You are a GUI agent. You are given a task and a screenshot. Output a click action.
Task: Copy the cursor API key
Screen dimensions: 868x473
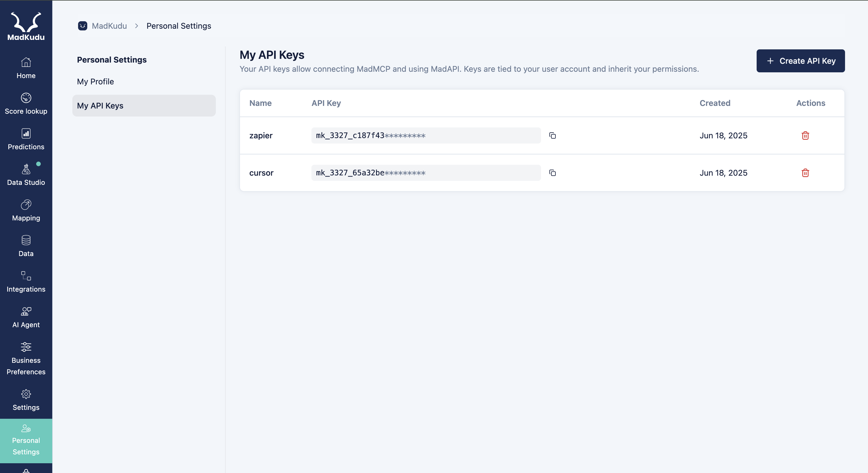[552, 173]
